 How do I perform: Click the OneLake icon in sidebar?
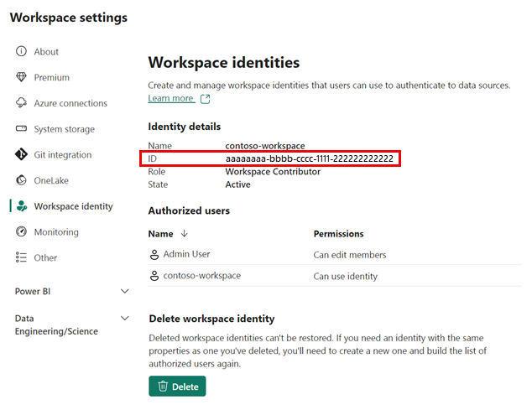(22, 181)
